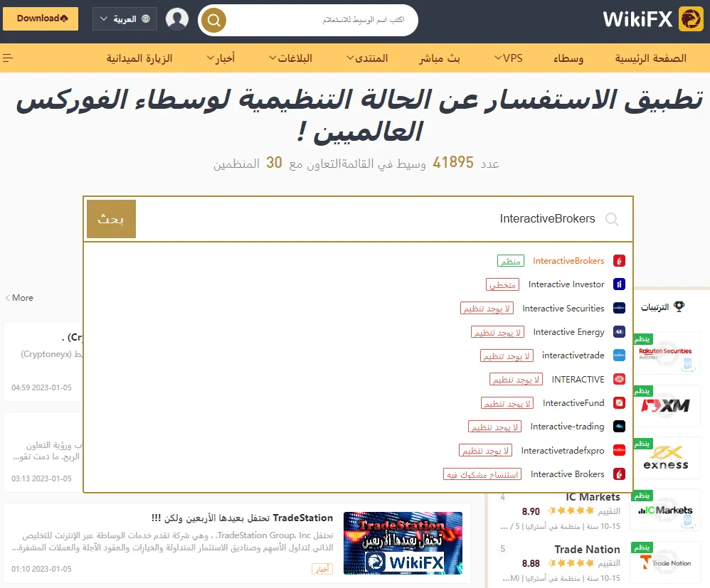
Task: Click the rankings trophy icon
Action: [679, 306]
